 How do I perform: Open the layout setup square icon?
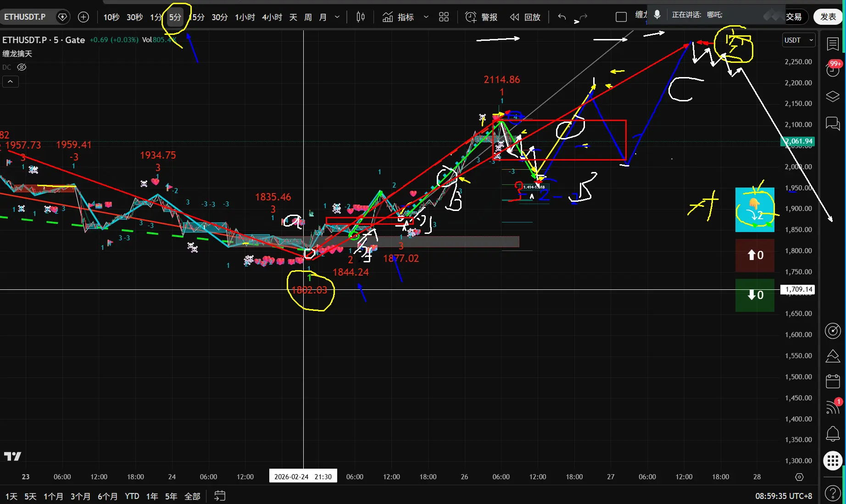[621, 17]
